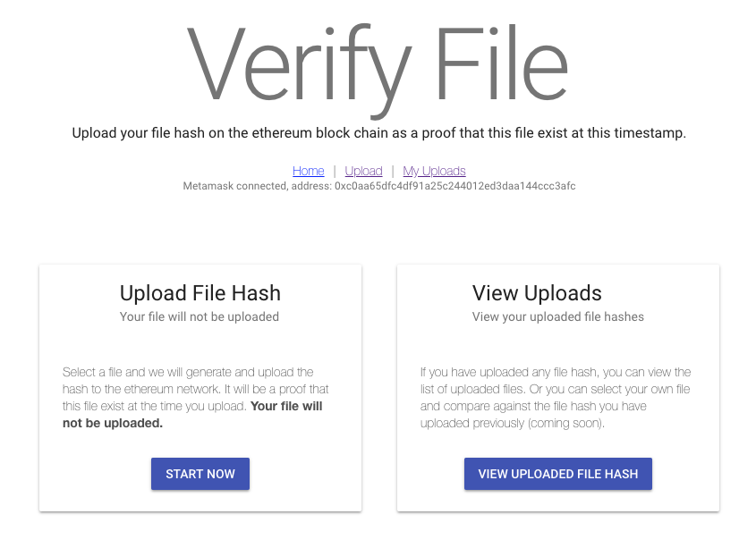Click the 'View your uploaded file hashes' subtitle
Screen dimensions: 756x548
click(557, 316)
